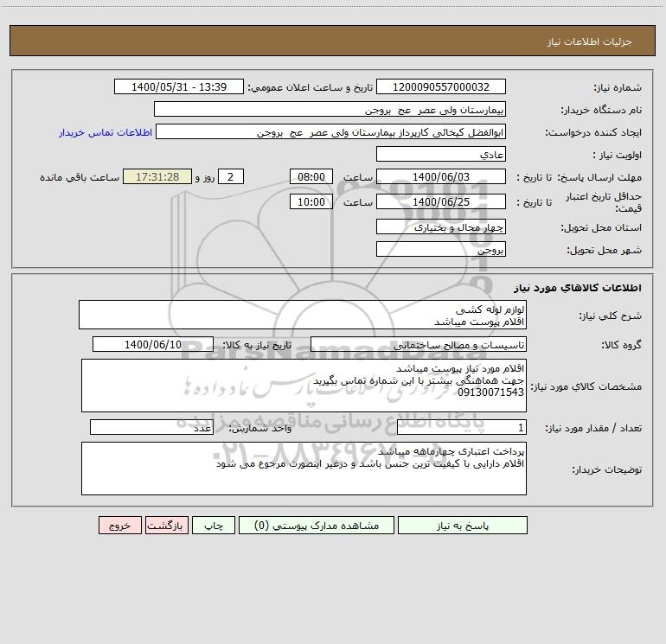This screenshot has width=666, height=644.
Task: Click the خروج exit button
Action: point(119,525)
